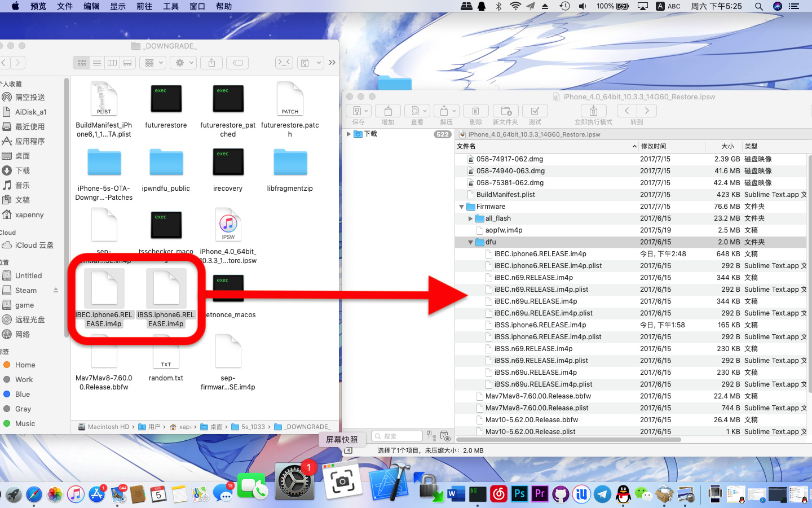Select the Blue tag in Finder sidebar
The width and height of the screenshot is (812, 508).
point(23,394)
